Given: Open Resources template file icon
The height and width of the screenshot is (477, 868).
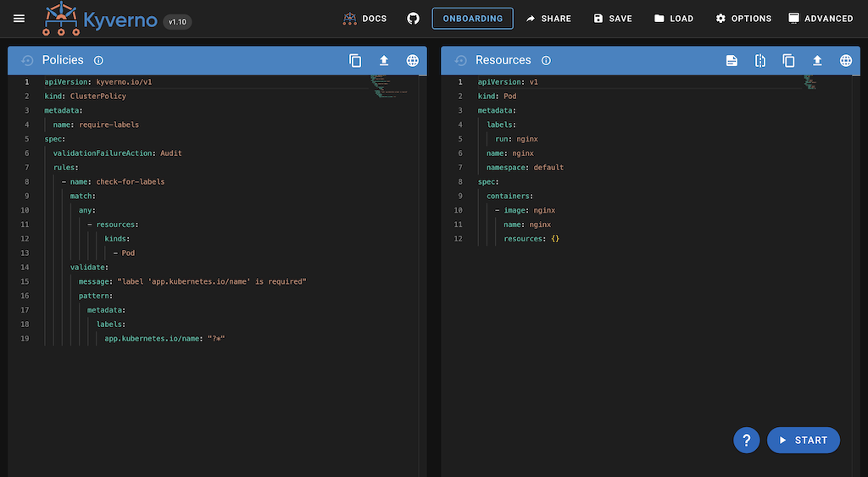Looking at the screenshot, I should (x=732, y=60).
